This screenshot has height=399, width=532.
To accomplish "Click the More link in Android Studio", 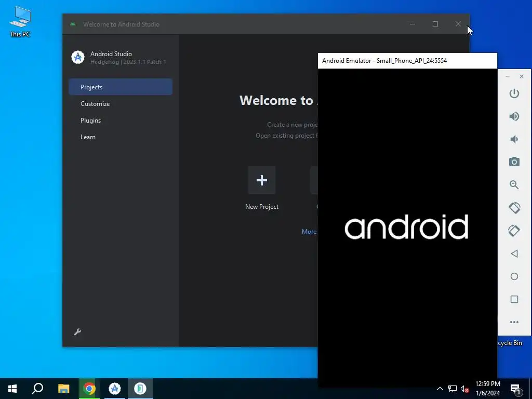I will pos(309,231).
